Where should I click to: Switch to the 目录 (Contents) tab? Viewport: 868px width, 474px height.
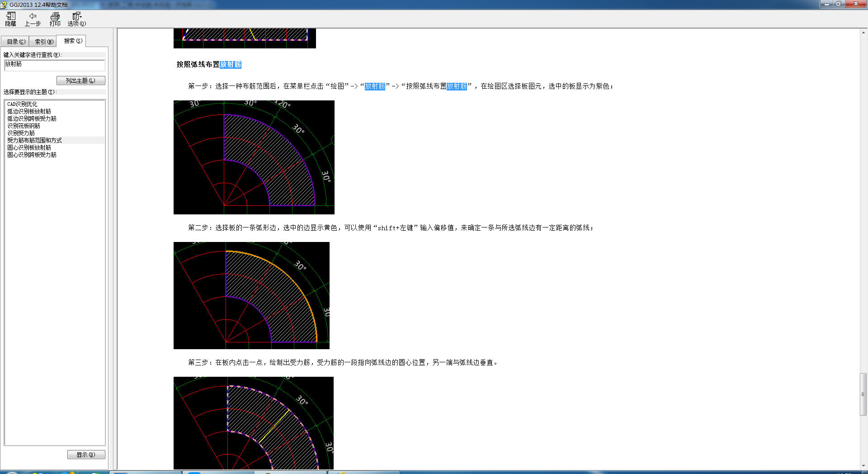pyautogui.click(x=16, y=42)
